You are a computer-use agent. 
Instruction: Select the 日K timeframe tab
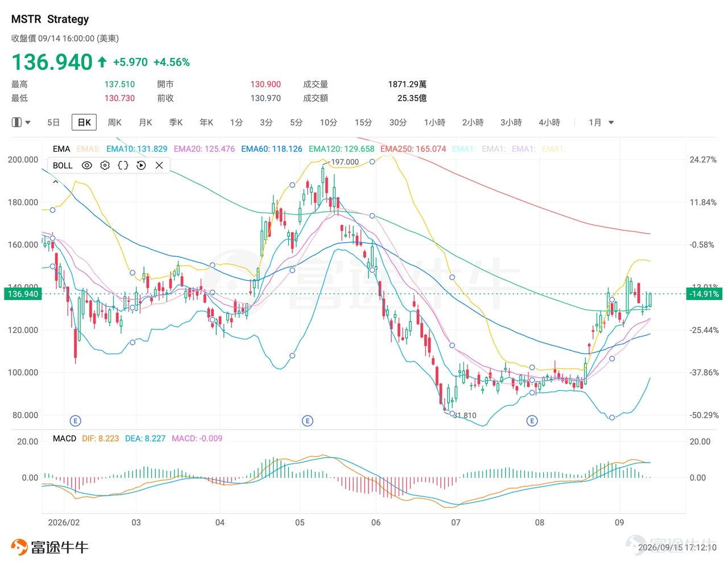84,122
